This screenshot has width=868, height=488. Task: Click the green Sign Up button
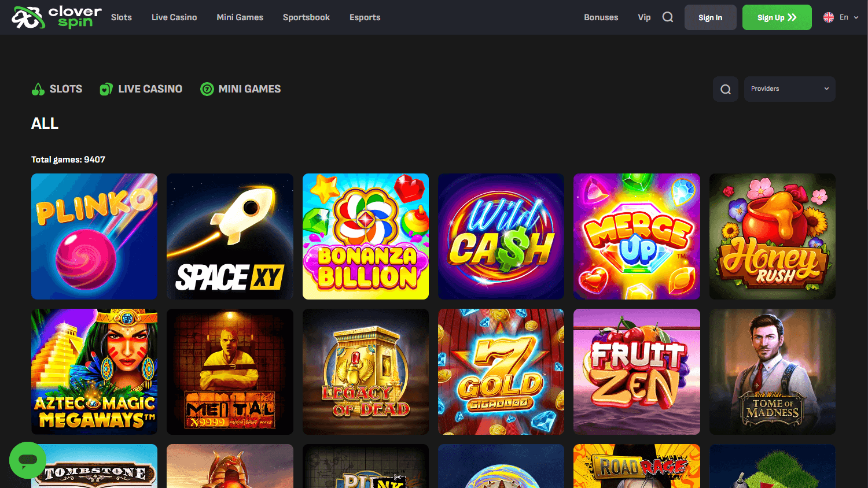(777, 17)
